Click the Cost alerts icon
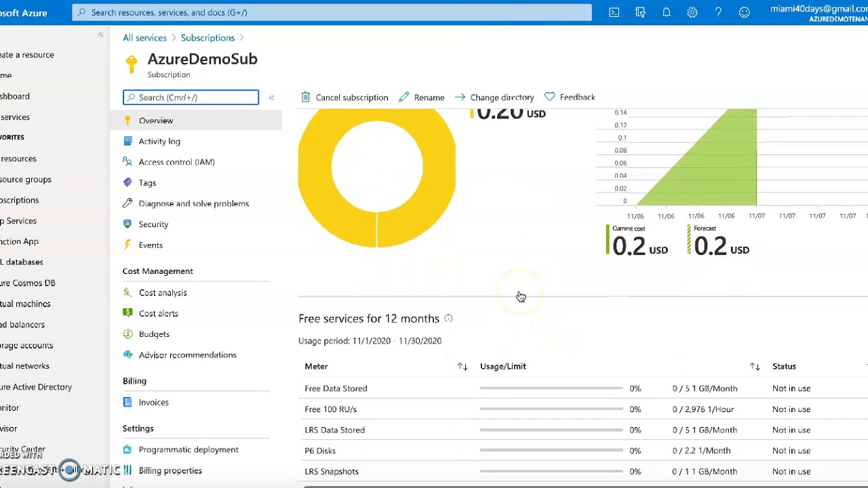The width and height of the screenshot is (868, 488). (x=127, y=313)
